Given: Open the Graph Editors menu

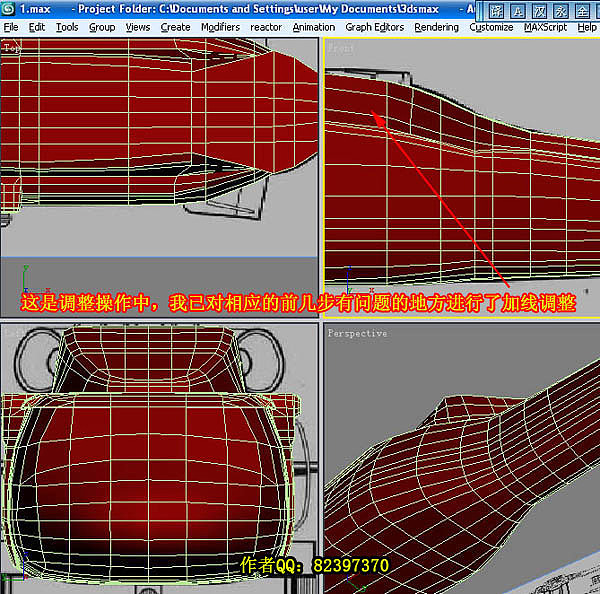Looking at the screenshot, I should click(x=375, y=27).
